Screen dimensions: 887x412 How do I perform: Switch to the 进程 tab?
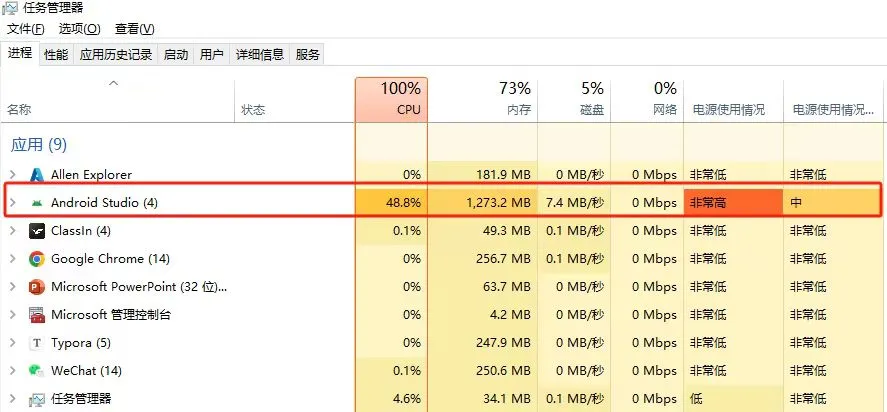[x=20, y=53]
